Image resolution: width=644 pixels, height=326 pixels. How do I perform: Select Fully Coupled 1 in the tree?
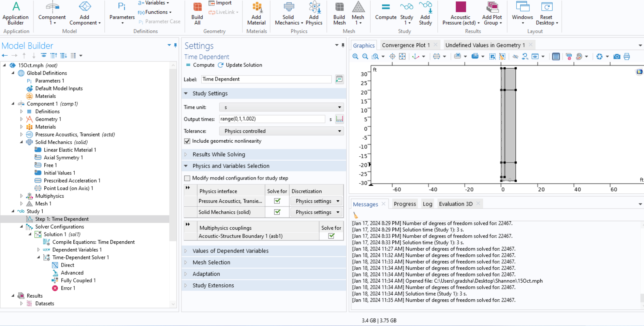coord(78,281)
